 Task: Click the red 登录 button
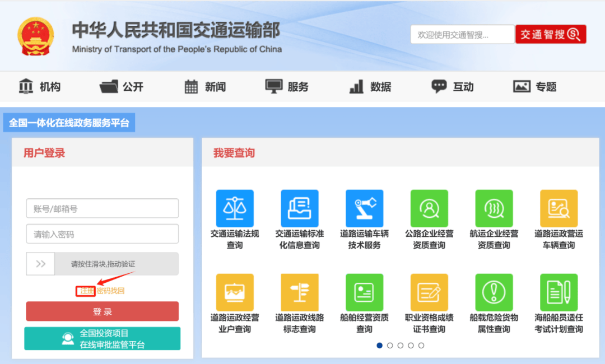click(x=103, y=311)
